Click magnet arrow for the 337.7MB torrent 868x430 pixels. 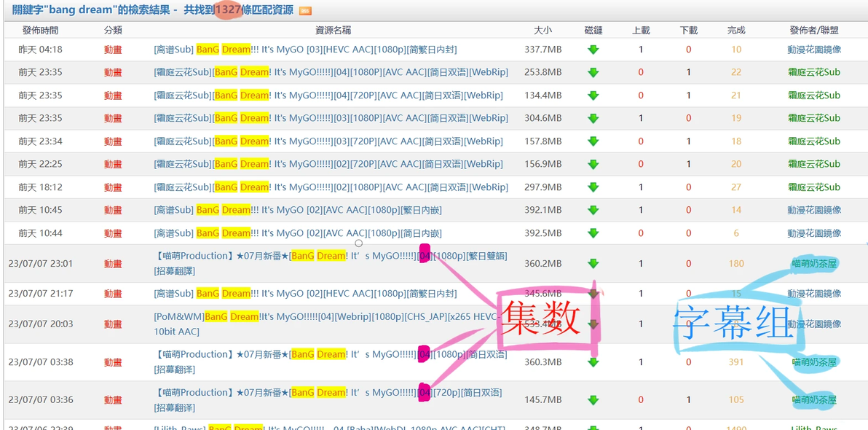click(593, 50)
